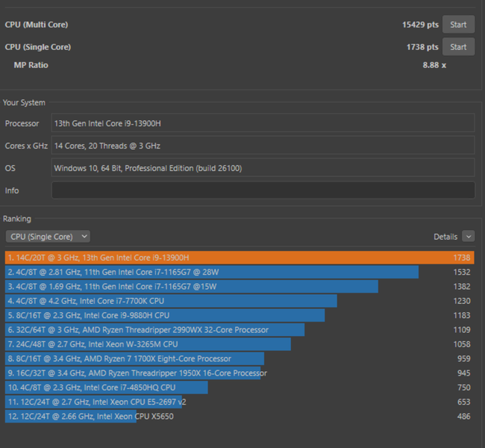Viewport: 485px width, 448px height.
Task: Select ranking row 5 Core i9-9880H
Action: click(x=240, y=315)
